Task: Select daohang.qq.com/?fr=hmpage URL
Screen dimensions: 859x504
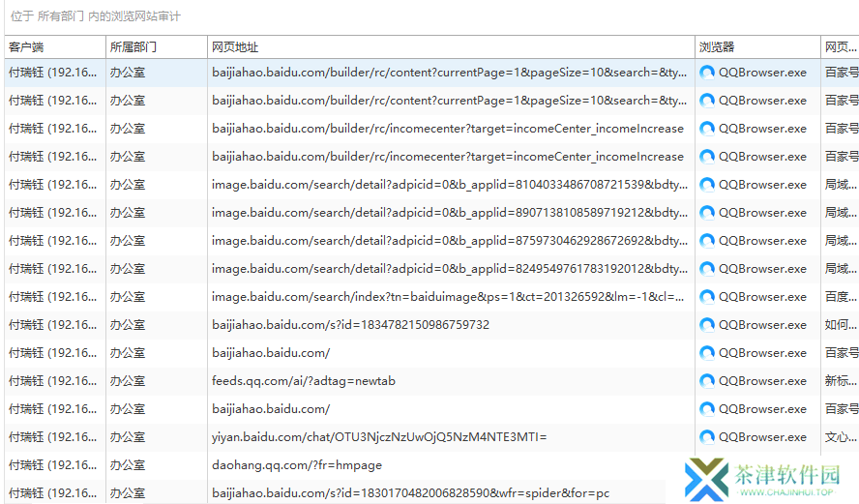Action: (297, 465)
